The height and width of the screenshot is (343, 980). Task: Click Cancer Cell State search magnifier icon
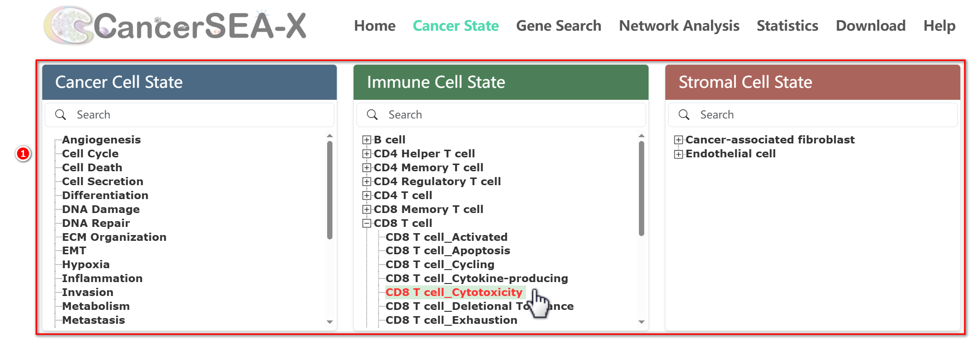(x=61, y=115)
